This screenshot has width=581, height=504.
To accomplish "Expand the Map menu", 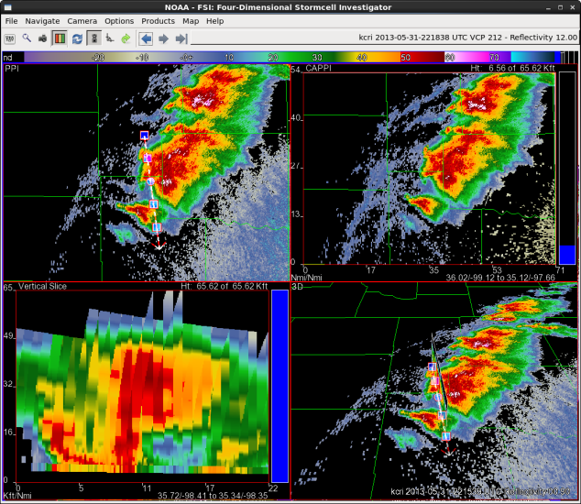I will (190, 21).
